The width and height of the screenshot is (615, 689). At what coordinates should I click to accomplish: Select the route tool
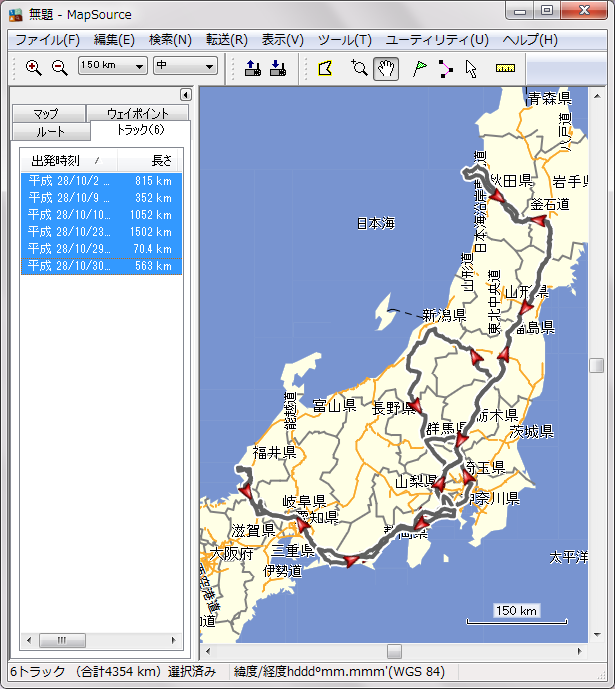tap(445, 69)
